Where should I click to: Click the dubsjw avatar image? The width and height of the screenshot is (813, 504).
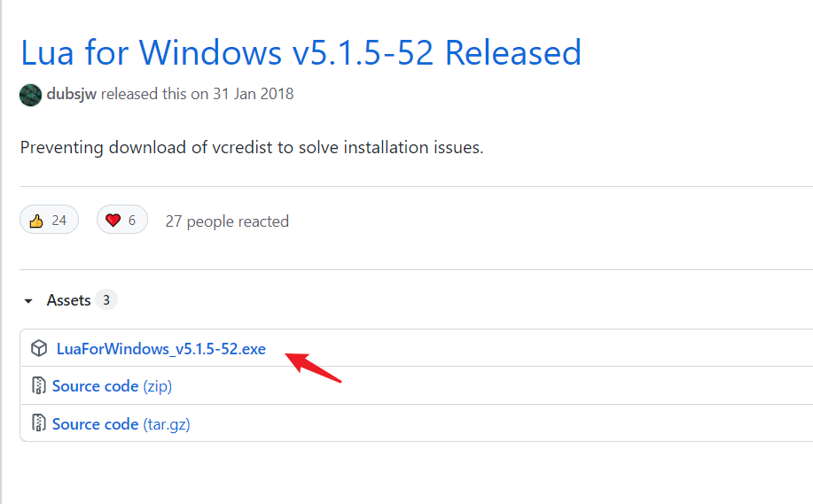tap(30, 95)
